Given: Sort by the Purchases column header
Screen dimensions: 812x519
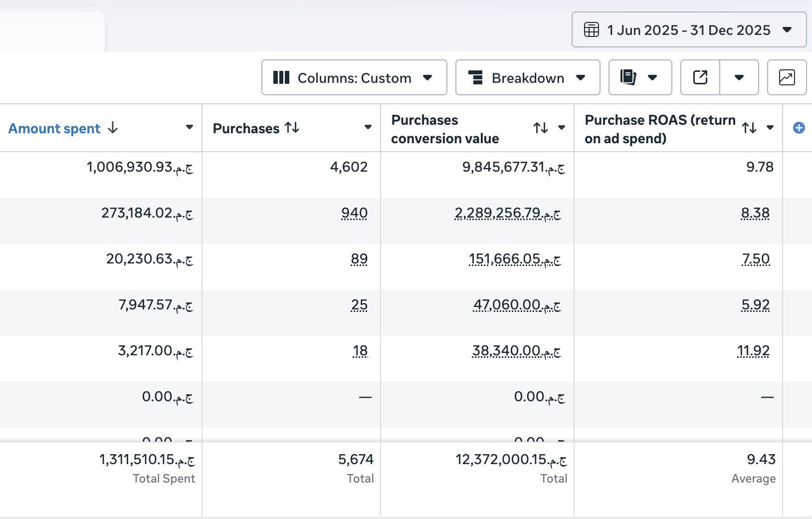Looking at the screenshot, I should [246, 128].
